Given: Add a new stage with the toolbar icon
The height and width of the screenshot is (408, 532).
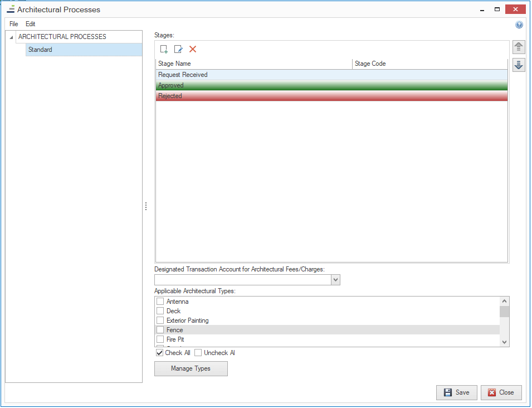Looking at the screenshot, I should point(164,49).
